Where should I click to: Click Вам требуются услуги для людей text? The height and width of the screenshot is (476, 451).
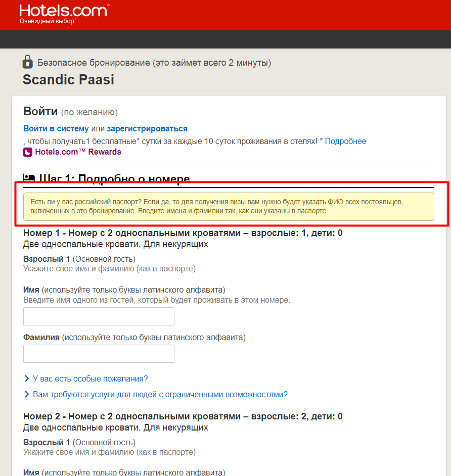coord(160,395)
